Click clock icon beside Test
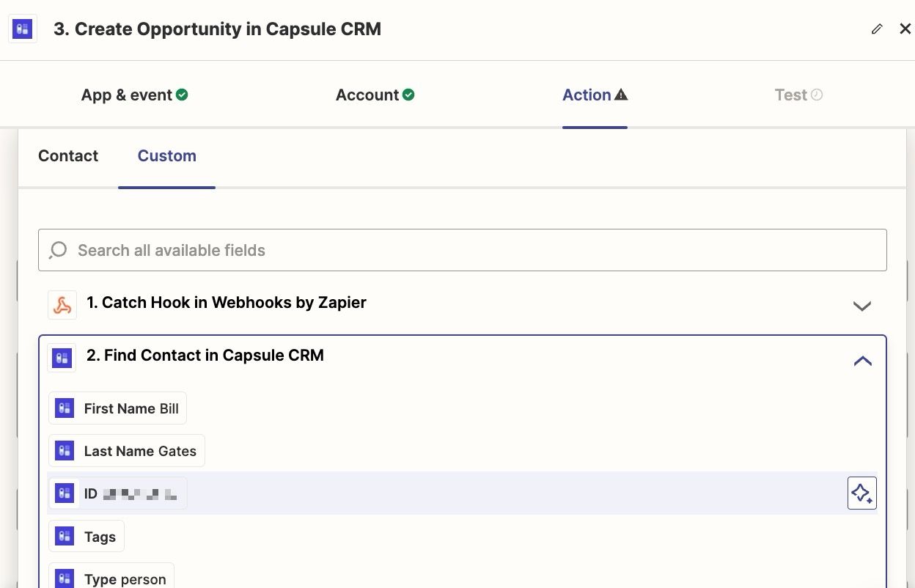This screenshot has height=588, width=915. point(817,95)
